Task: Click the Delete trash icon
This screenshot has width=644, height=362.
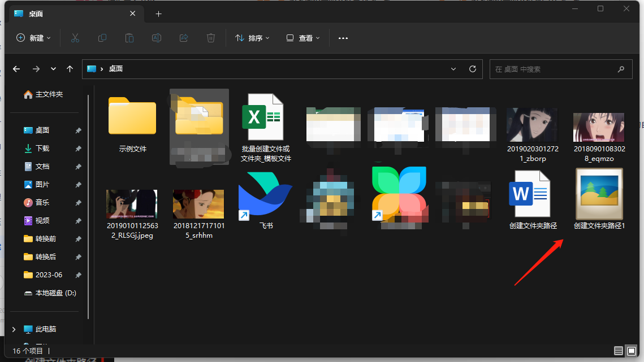Action: [x=210, y=38]
